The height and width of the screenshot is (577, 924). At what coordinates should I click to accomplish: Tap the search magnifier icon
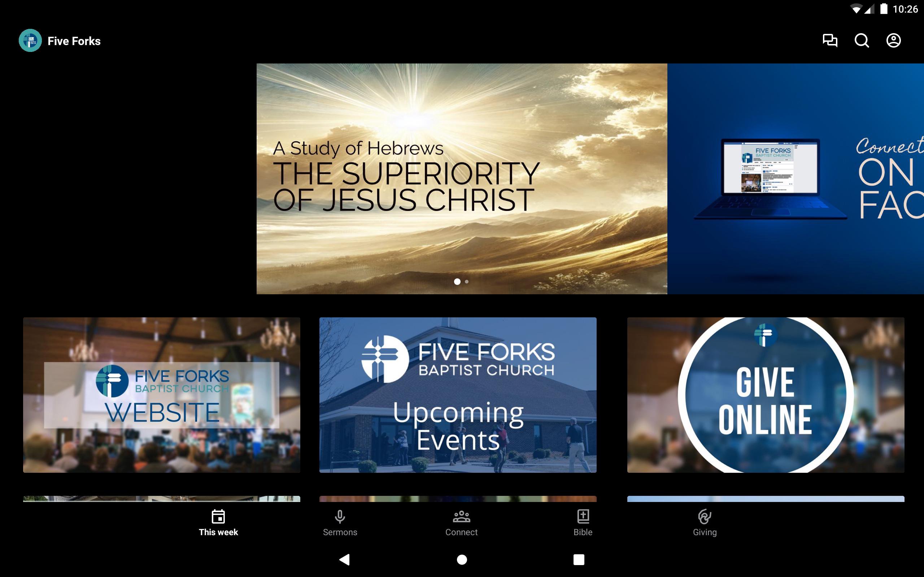click(x=862, y=40)
